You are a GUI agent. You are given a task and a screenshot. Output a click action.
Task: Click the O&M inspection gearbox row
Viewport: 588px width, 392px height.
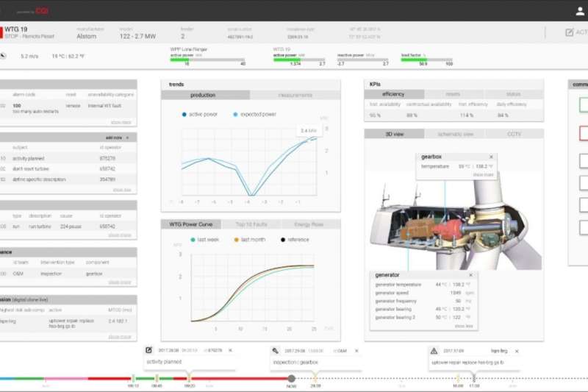(x=68, y=274)
